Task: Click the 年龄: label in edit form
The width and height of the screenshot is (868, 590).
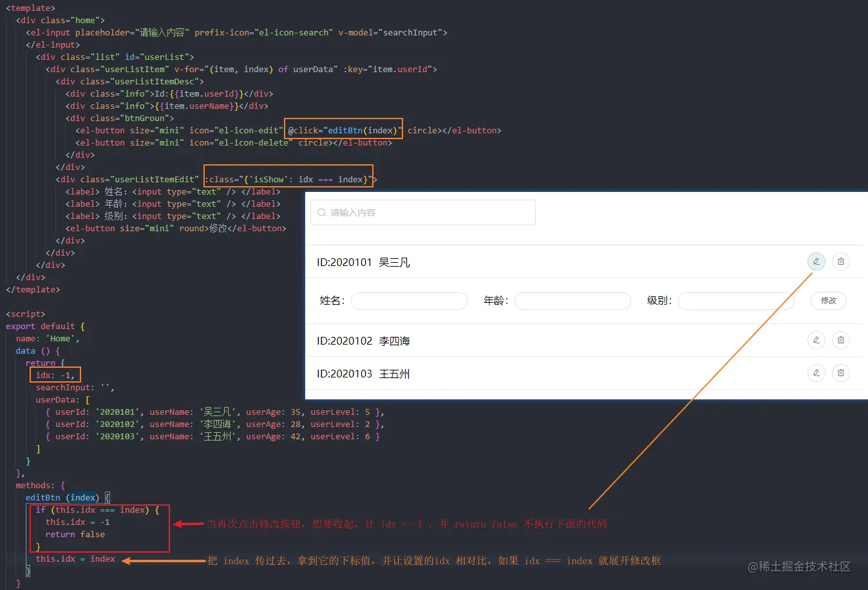Action: coord(496,301)
